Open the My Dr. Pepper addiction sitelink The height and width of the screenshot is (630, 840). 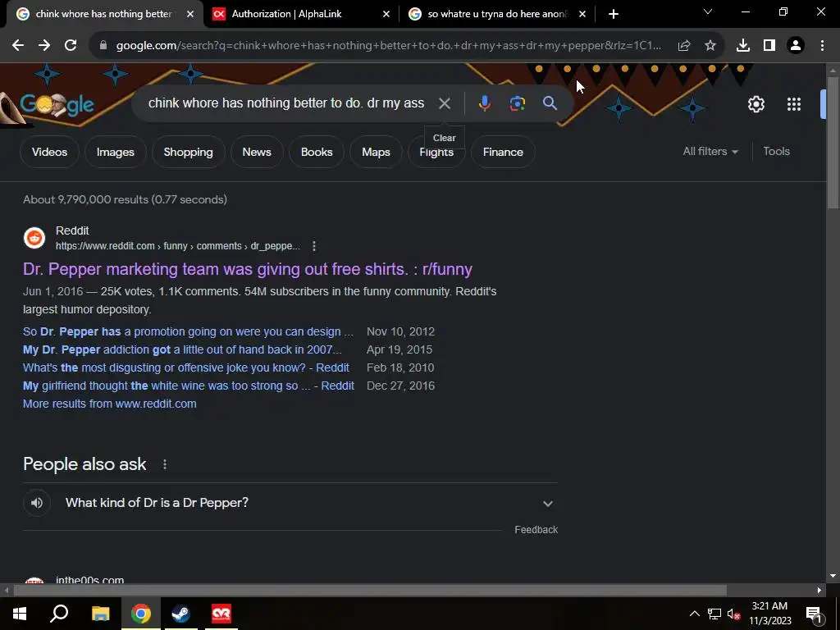click(182, 349)
